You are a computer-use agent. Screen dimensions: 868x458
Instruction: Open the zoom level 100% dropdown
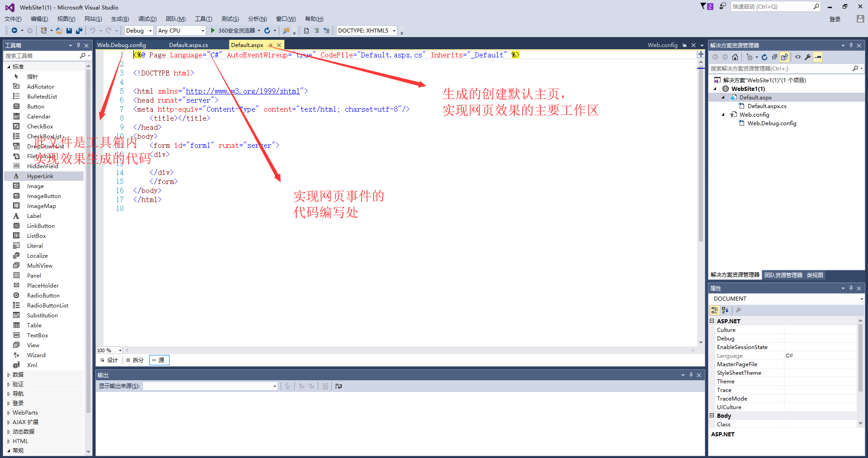coord(108,350)
